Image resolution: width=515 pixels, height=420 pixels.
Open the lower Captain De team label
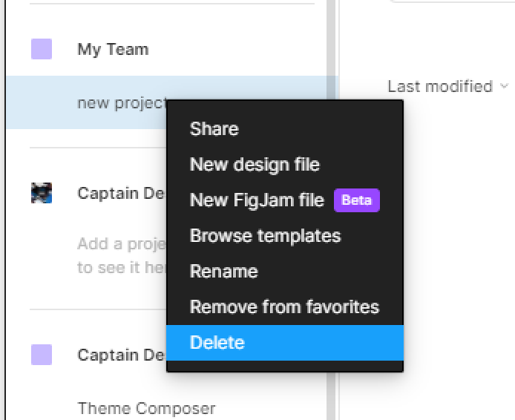pos(121,355)
